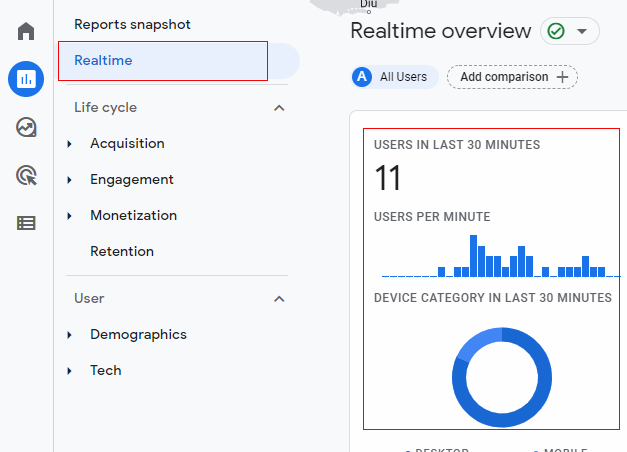Screen dimensions: 627x452
Task: Open Reports snapshot
Action: tap(132, 24)
